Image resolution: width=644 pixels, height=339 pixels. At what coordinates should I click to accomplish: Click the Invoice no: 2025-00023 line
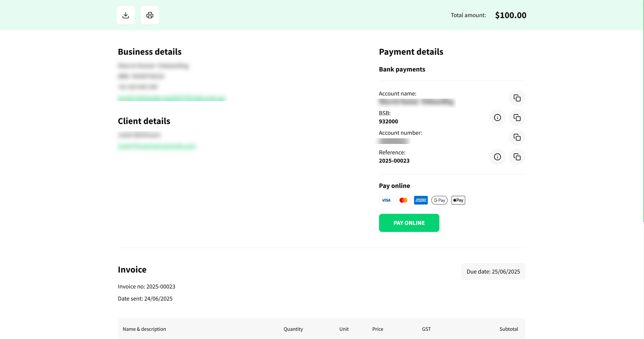147,287
